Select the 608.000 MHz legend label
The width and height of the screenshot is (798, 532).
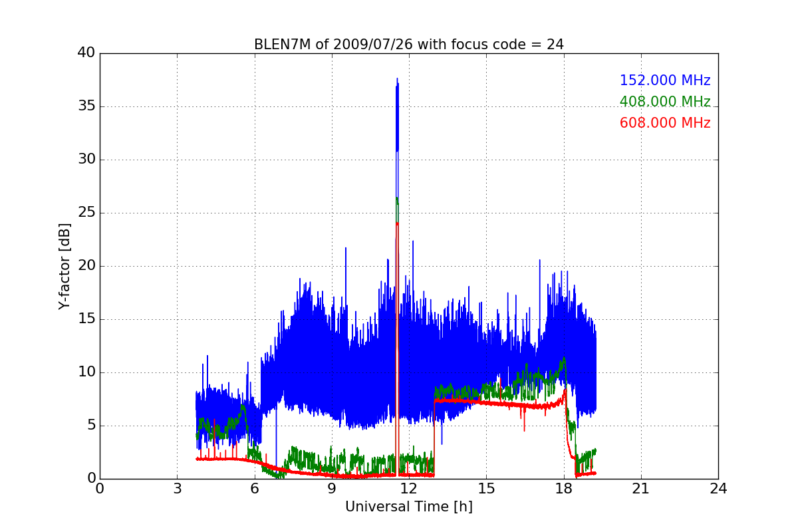tap(665, 123)
